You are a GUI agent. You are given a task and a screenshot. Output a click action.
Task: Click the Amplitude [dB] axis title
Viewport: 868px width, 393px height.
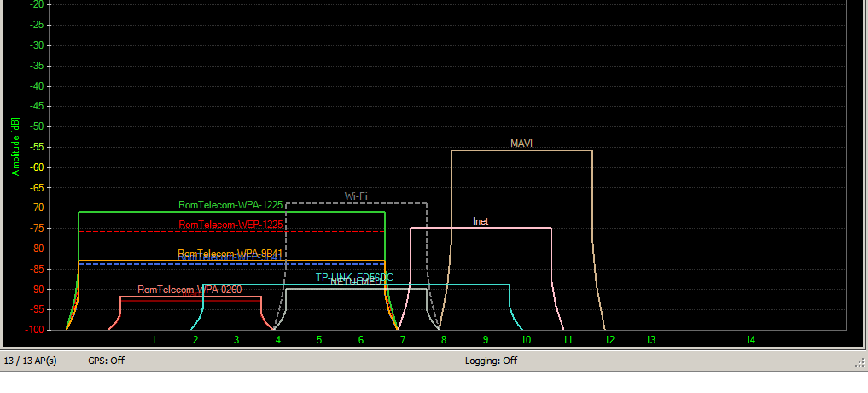point(15,146)
